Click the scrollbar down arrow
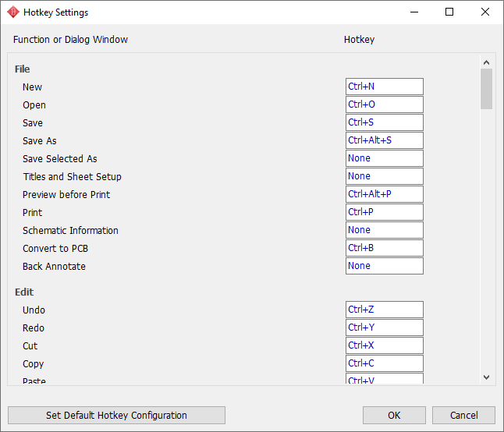Viewport: 504px width, 432px height. click(x=486, y=377)
